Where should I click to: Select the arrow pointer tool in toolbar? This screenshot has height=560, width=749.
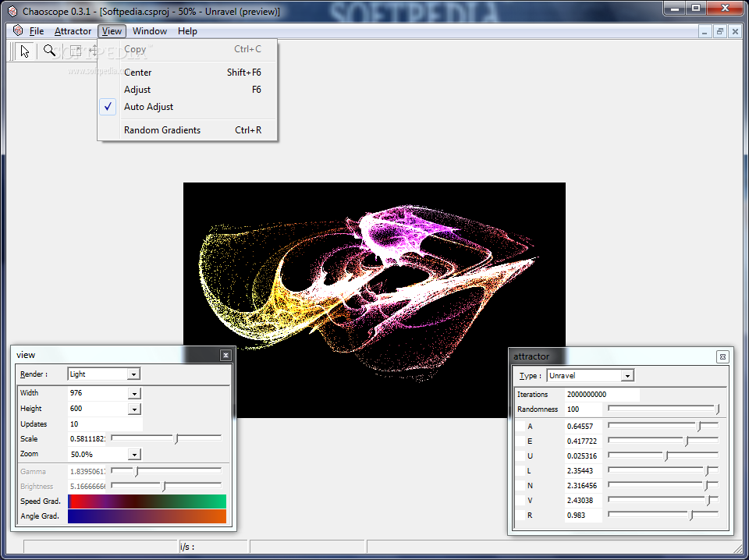click(25, 51)
